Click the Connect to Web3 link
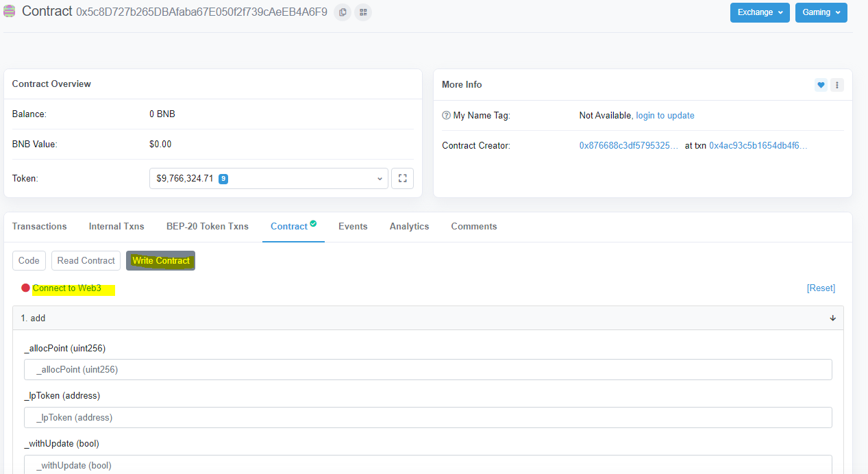The image size is (868, 474). pos(67,288)
